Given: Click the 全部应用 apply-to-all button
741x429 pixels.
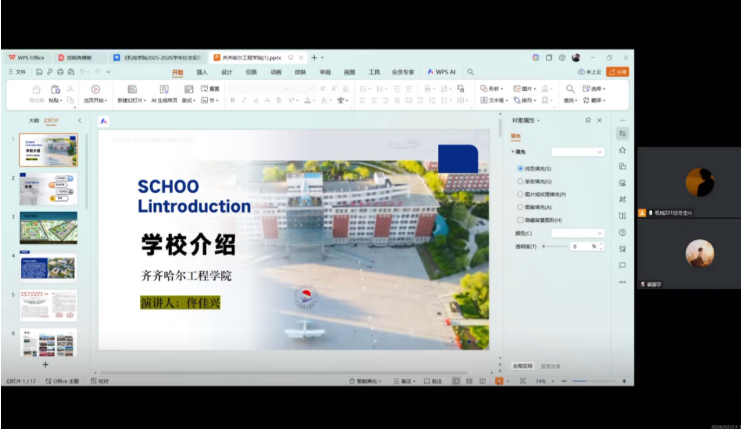Looking at the screenshot, I should [523, 365].
